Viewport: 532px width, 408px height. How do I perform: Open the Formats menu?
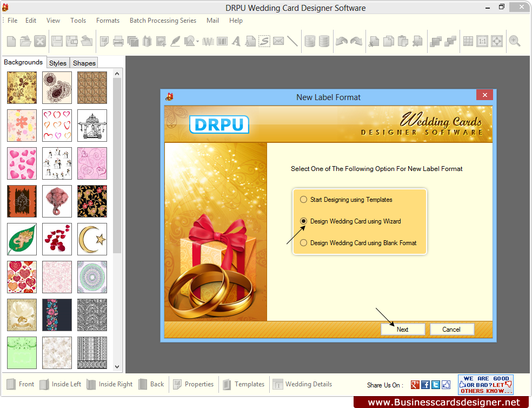point(108,21)
